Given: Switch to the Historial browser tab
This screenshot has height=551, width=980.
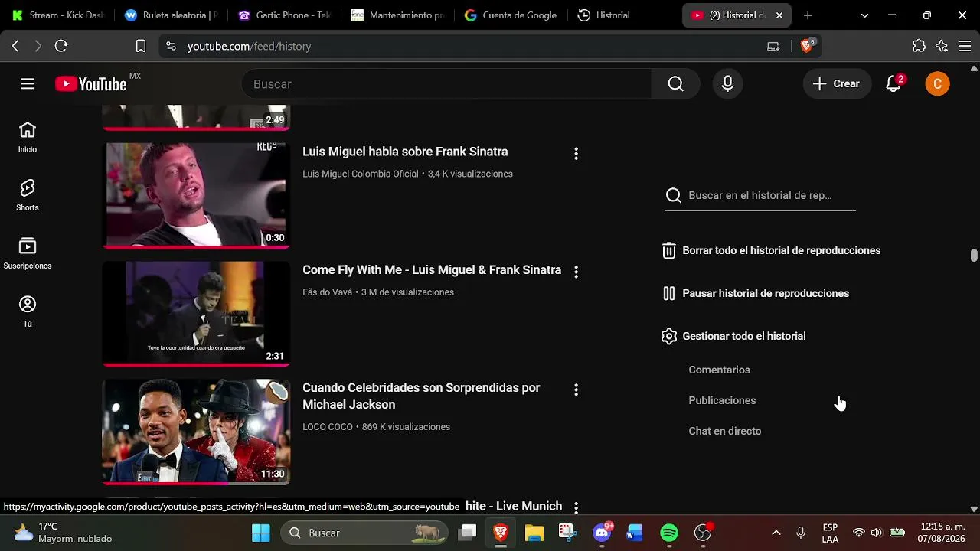Looking at the screenshot, I should point(624,15).
